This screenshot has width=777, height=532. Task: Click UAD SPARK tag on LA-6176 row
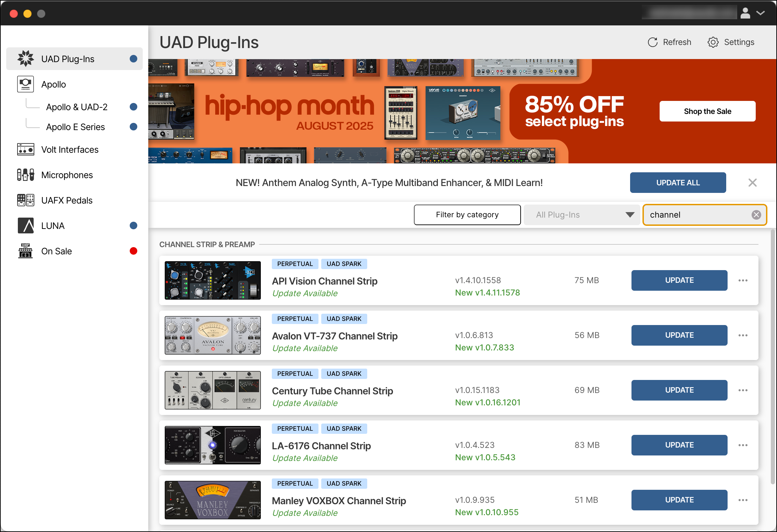coord(344,429)
